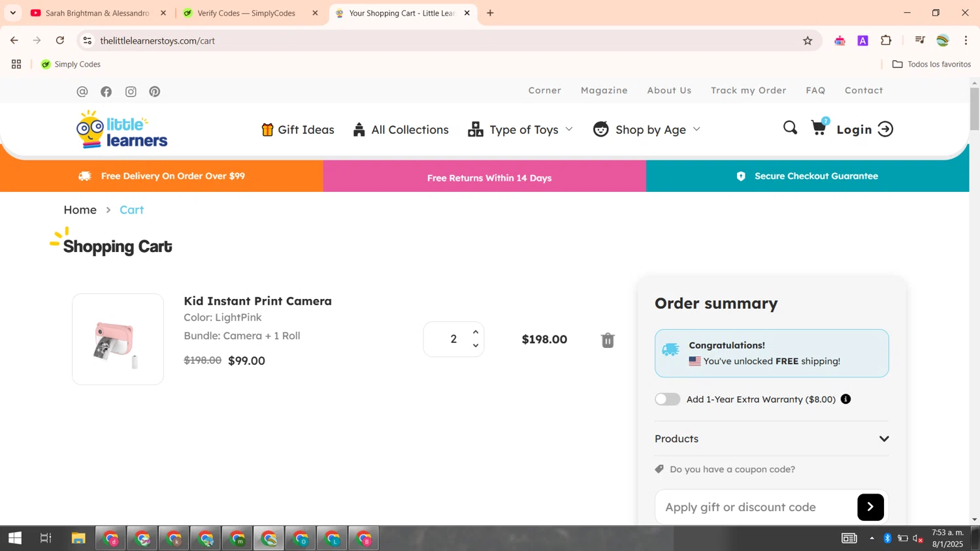The image size is (980, 551).
Task: Click the quantity field showing 2
Action: click(453, 339)
